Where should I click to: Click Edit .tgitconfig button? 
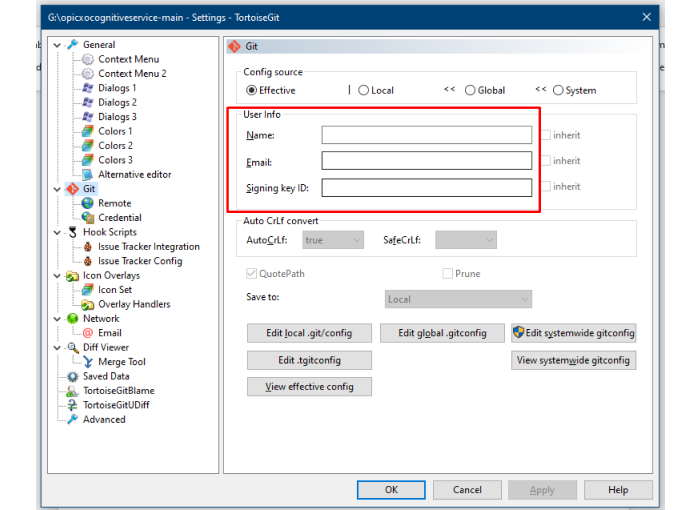click(x=309, y=360)
